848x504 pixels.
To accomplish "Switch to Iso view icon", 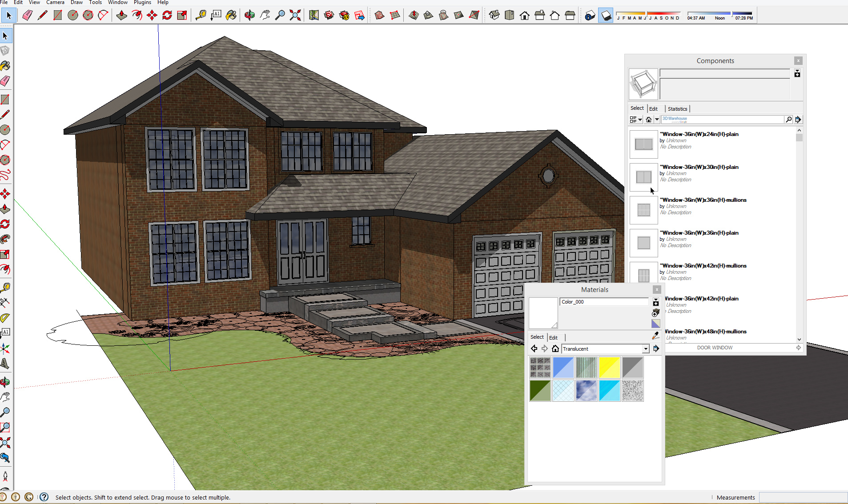I will pos(494,16).
